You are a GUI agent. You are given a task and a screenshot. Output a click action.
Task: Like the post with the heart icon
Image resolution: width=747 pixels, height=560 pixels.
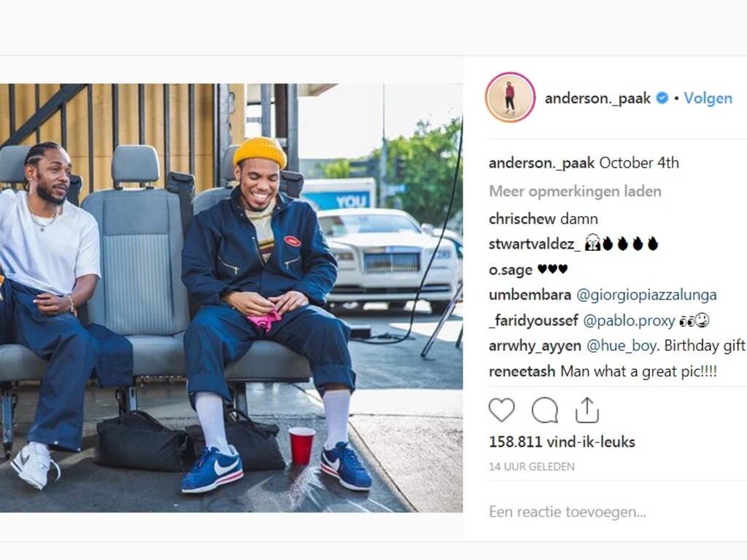pos(502,410)
